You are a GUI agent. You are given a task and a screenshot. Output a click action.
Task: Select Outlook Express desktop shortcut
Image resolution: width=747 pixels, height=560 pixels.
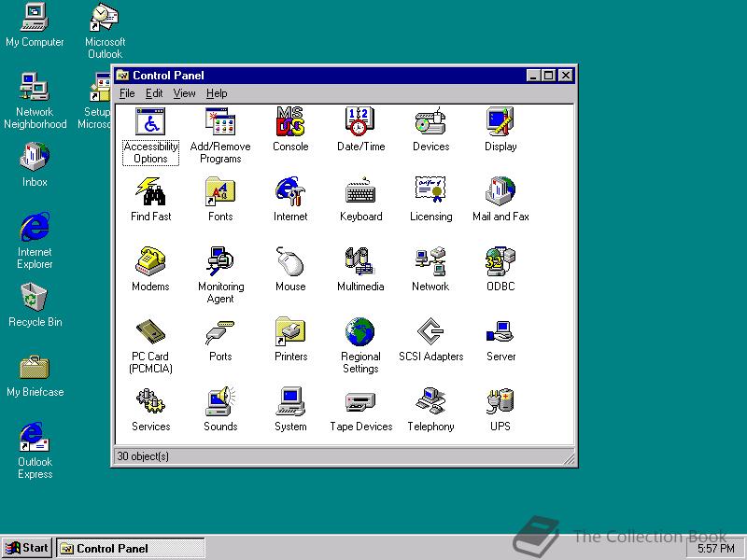(x=35, y=451)
